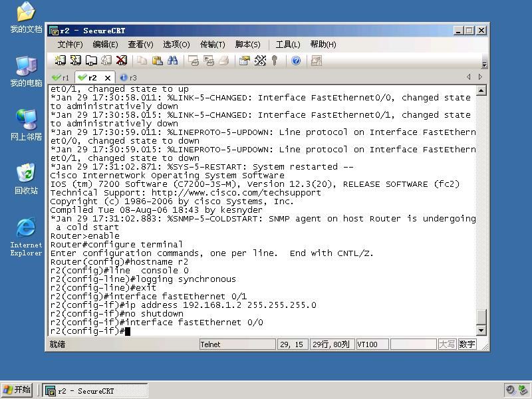Click the 网上邻居 desktop icon
The height and width of the screenshot is (399, 532).
(x=26, y=125)
